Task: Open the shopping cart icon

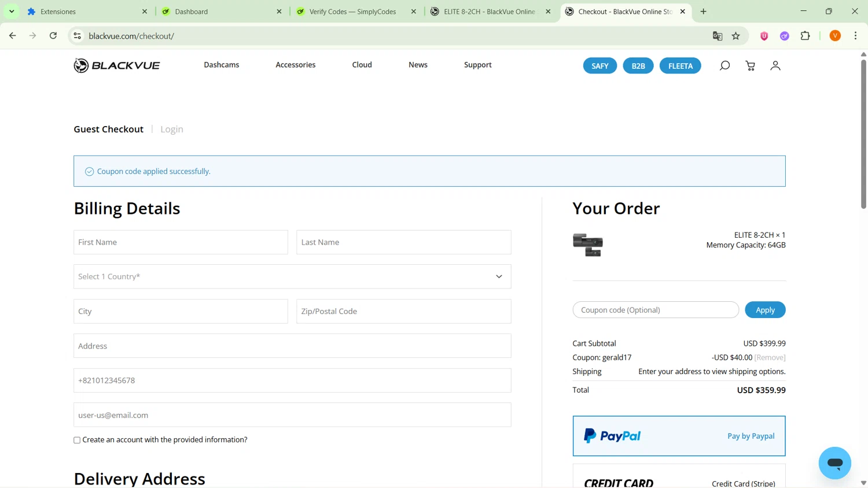Action: click(x=751, y=66)
